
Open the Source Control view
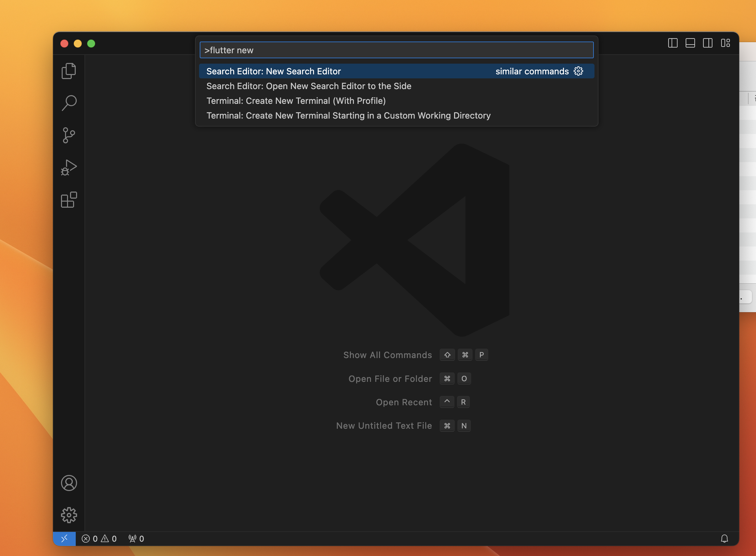pos(69,135)
